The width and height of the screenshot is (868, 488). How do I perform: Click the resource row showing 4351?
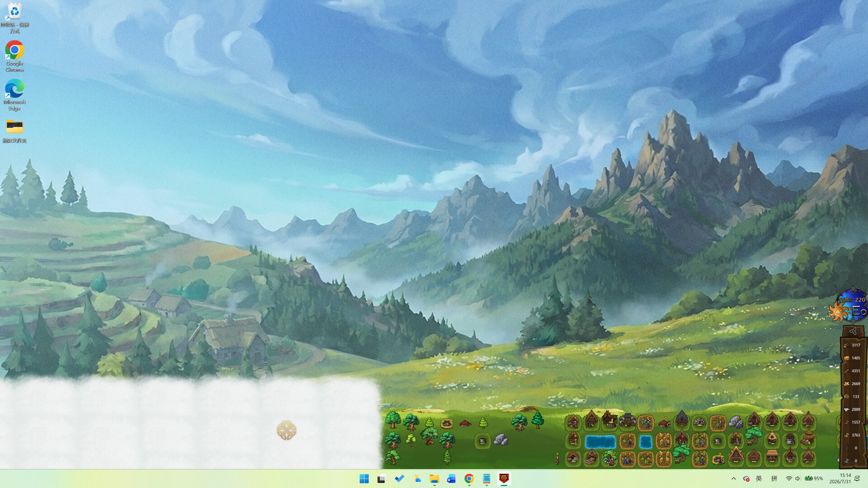(x=852, y=371)
